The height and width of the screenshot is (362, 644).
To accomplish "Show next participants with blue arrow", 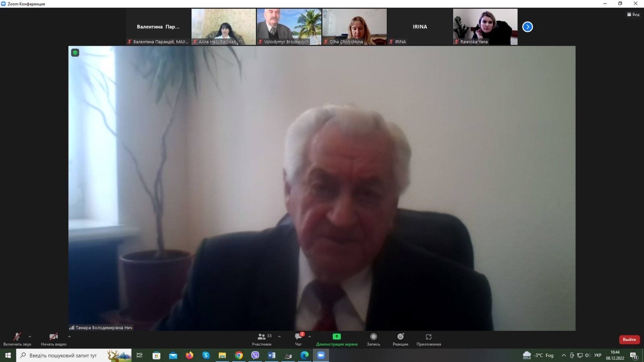I will 527,27.
